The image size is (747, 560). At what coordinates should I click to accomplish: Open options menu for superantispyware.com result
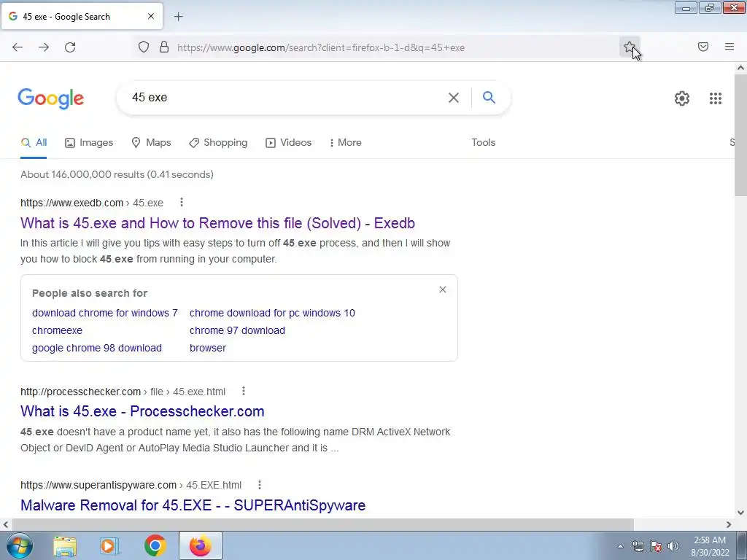(x=260, y=485)
